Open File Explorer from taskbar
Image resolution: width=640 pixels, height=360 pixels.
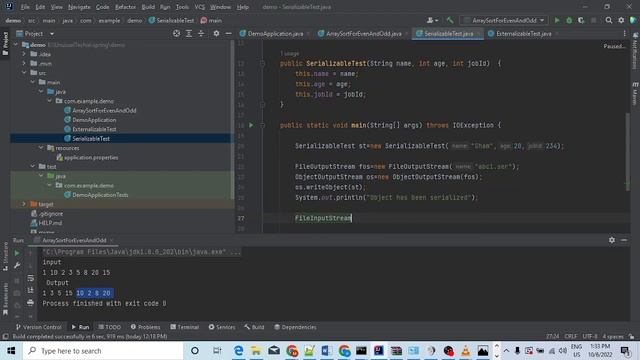256,351
